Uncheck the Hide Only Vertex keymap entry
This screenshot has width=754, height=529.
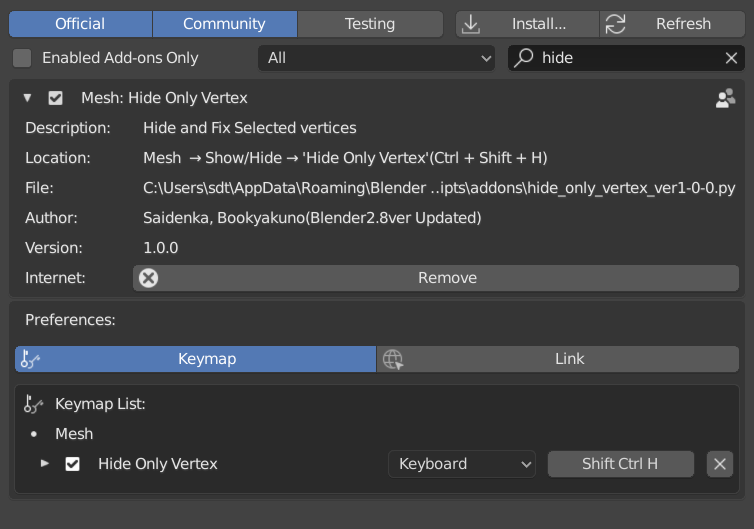coord(72,464)
